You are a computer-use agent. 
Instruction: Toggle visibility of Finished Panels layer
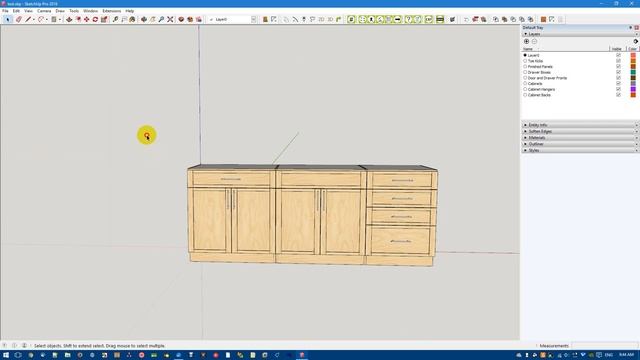pyautogui.click(x=618, y=67)
